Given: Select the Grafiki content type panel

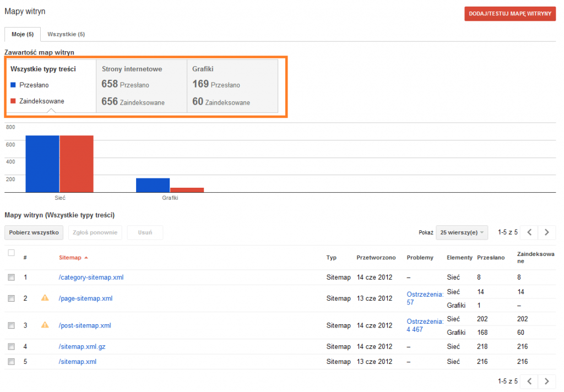Looking at the screenshot, I should (232, 86).
